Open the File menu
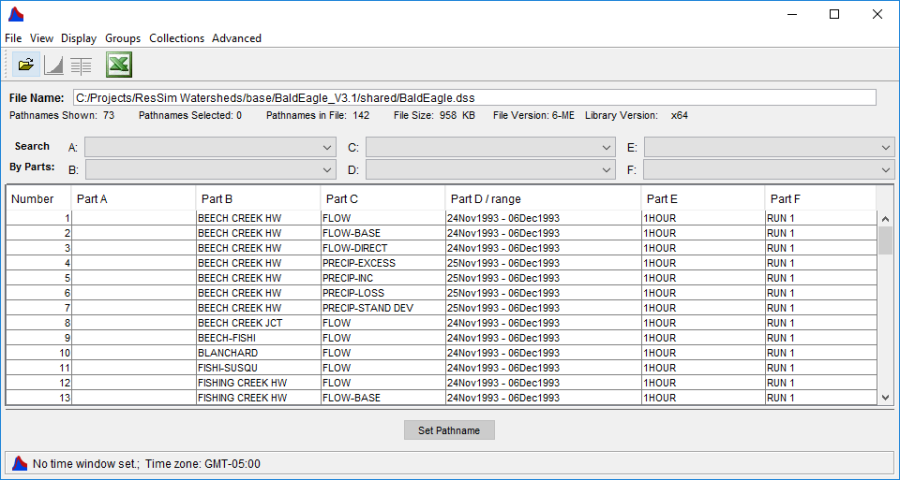900x480 pixels. 13,38
